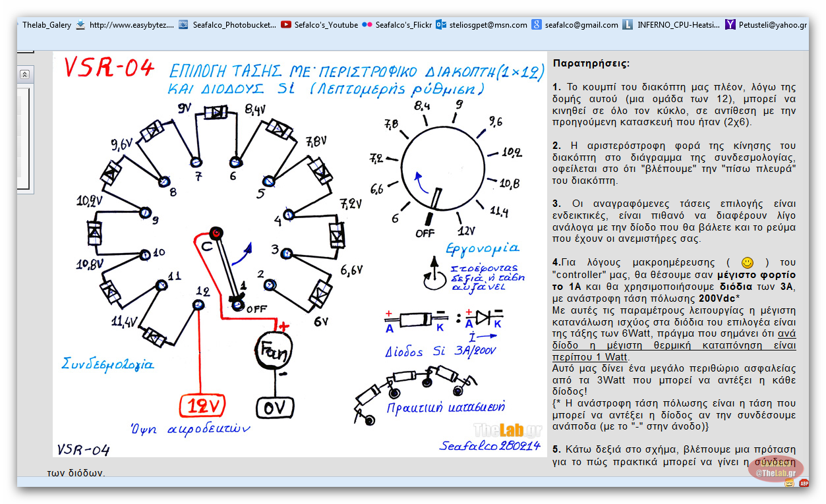Screen dimensions: 826x504
Task: Click the Adblock Plus ABP icon
Action: tap(804, 483)
